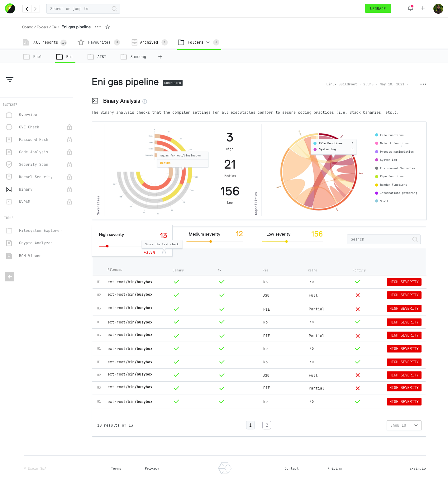Click the lock icon beside Code Analysis
Image resolution: width=448 pixels, height=488 pixels.
[69, 152]
